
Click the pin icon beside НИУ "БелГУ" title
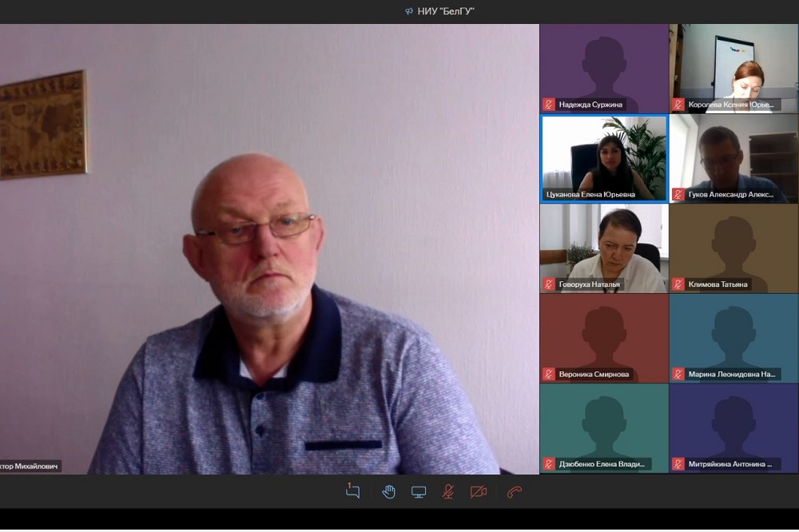point(409,11)
